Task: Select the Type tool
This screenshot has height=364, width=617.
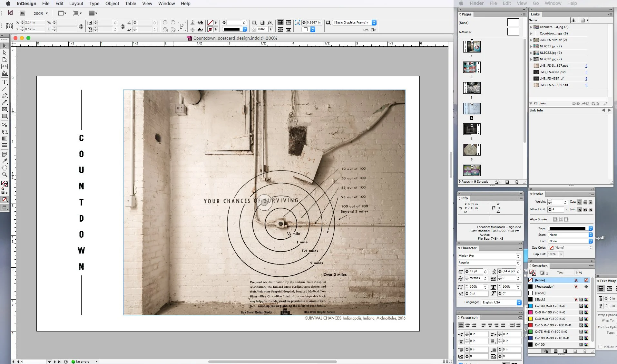Action: click(5, 82)
